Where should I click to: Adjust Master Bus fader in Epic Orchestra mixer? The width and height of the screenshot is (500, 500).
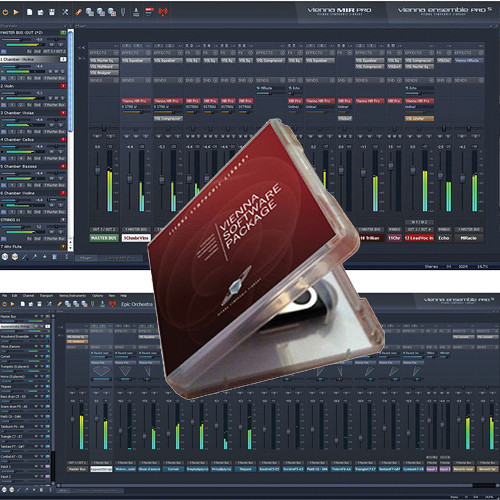72,419
